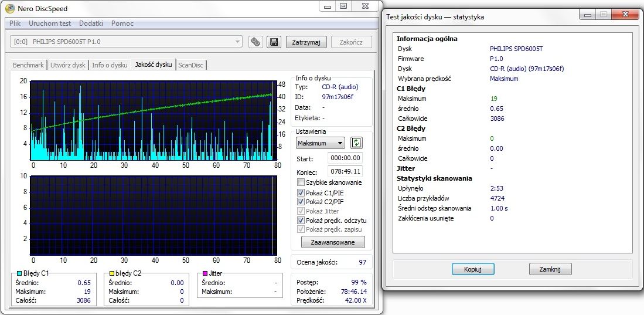Toggle Pokaż prędk. zapisu checkbox
This screenshot has width=644, height=315.
[301, 229]
